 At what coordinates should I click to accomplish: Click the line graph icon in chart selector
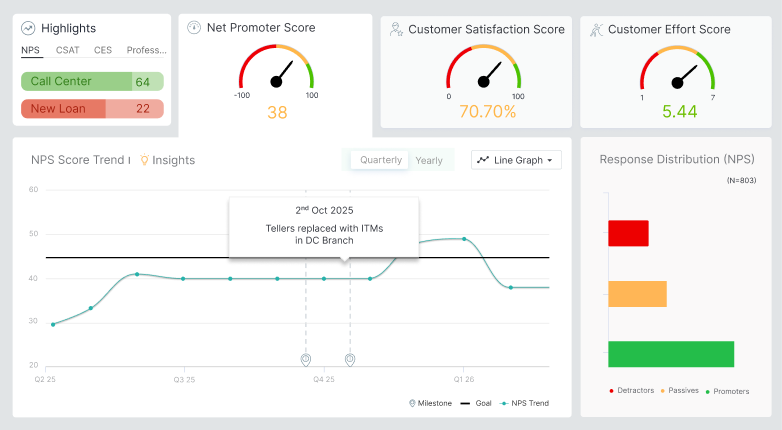coord(484,160)
